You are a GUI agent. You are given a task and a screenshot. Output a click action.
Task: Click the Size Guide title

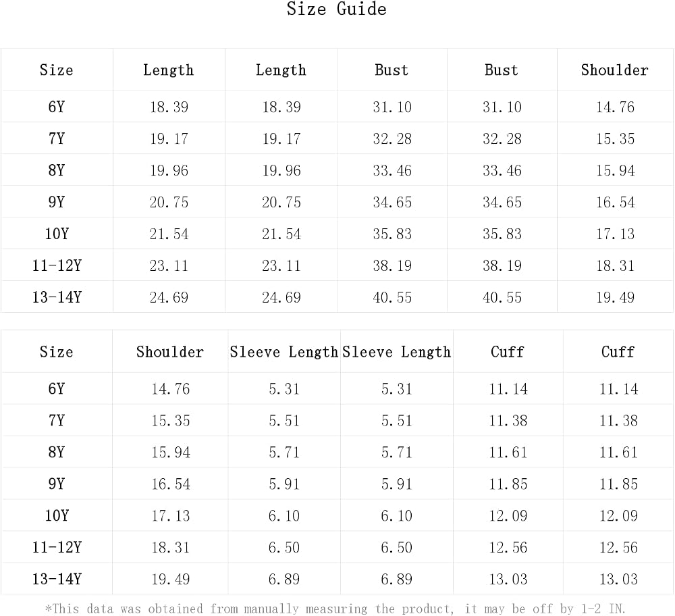tap(336, 9)
